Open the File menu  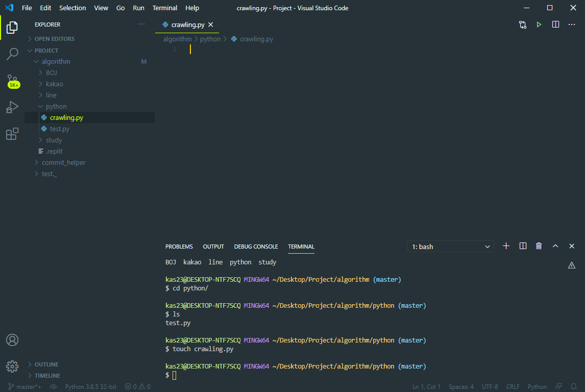(27, 8)
